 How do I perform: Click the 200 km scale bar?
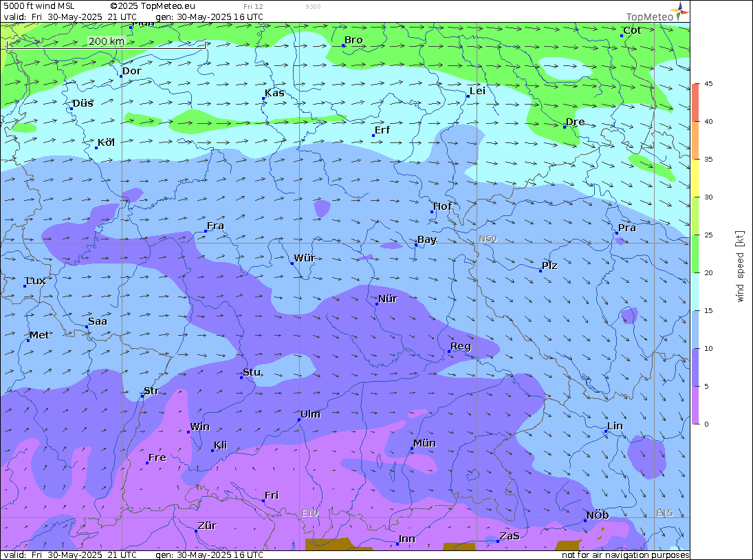point(106,44)
